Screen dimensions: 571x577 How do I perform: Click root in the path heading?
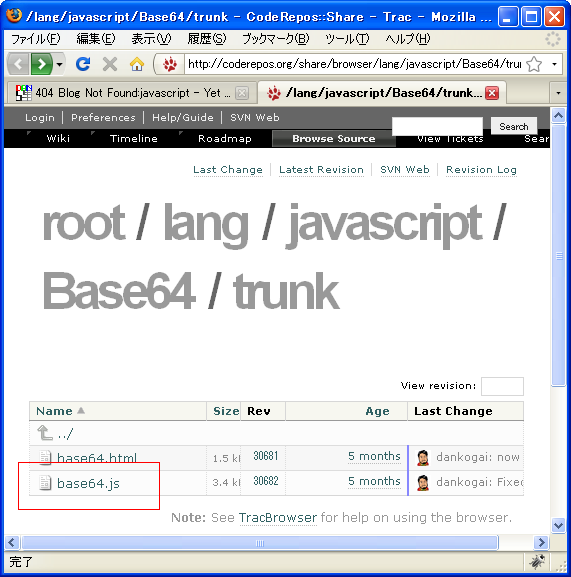pyautogui.click(x=84, y=223)
